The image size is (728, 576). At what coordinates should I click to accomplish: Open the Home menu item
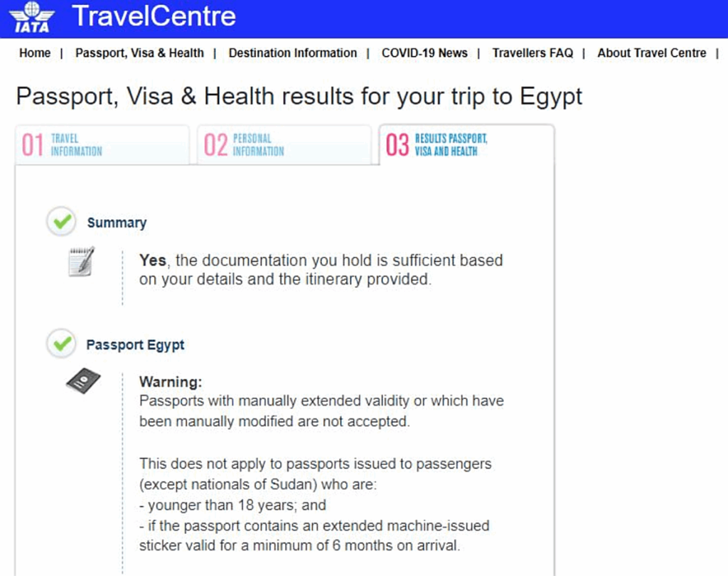coord(35,53)
